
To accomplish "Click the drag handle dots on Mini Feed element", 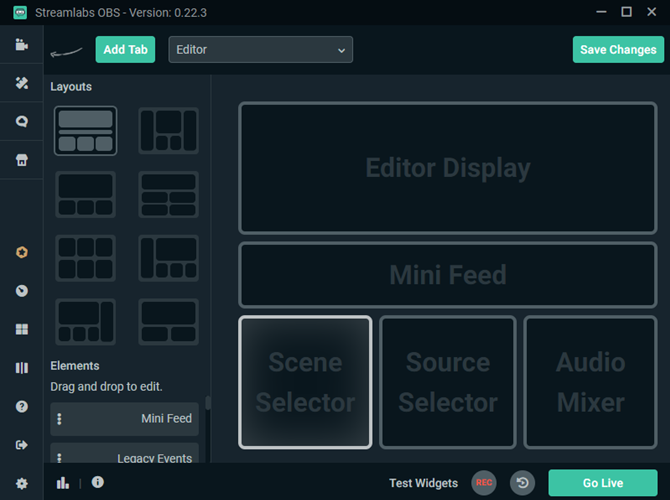I will [59, 419].
